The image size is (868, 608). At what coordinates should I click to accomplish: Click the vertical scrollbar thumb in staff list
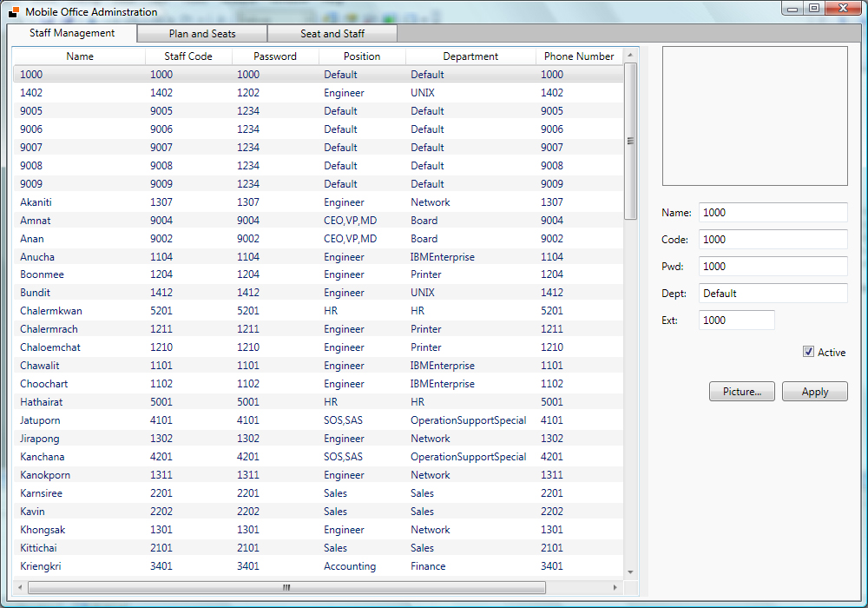click(x=631, y=141)
